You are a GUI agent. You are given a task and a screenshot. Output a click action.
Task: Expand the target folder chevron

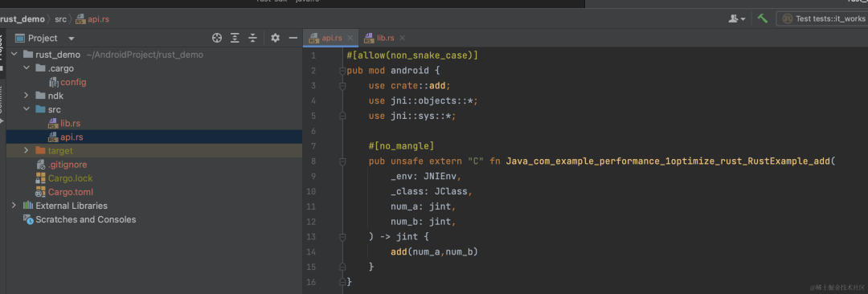pyautogui.click(x=26, y=150)
